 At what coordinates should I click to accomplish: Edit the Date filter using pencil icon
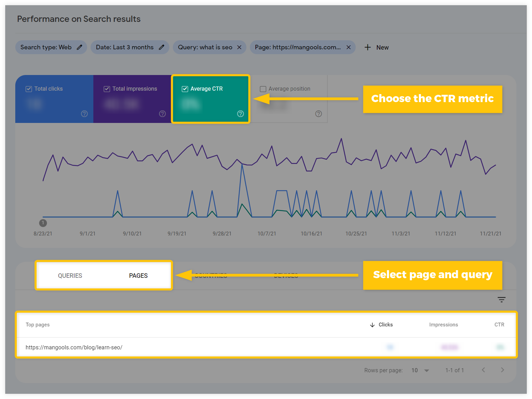pyautogui.click(x=162, y=47)
